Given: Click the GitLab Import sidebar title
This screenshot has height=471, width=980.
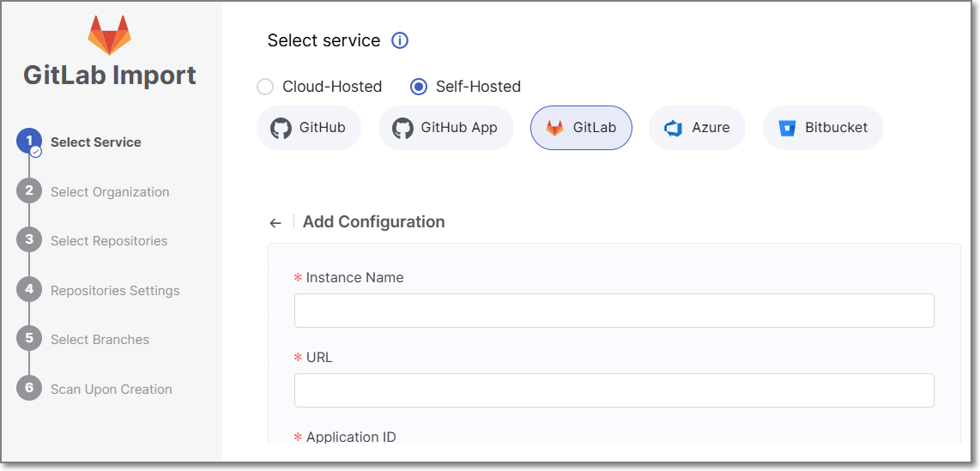Looking at the screenshot, I should (x=110, y=75).
